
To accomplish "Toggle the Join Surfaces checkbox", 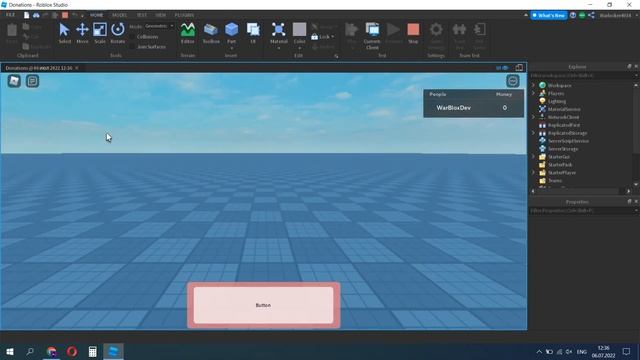I will coord(132,47).
